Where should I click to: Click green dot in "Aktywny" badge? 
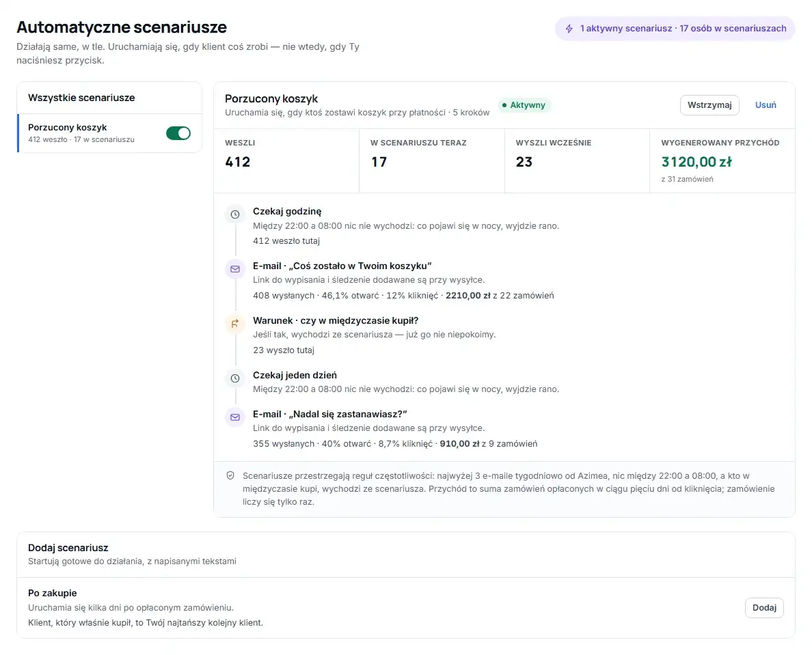pos(504,105)
